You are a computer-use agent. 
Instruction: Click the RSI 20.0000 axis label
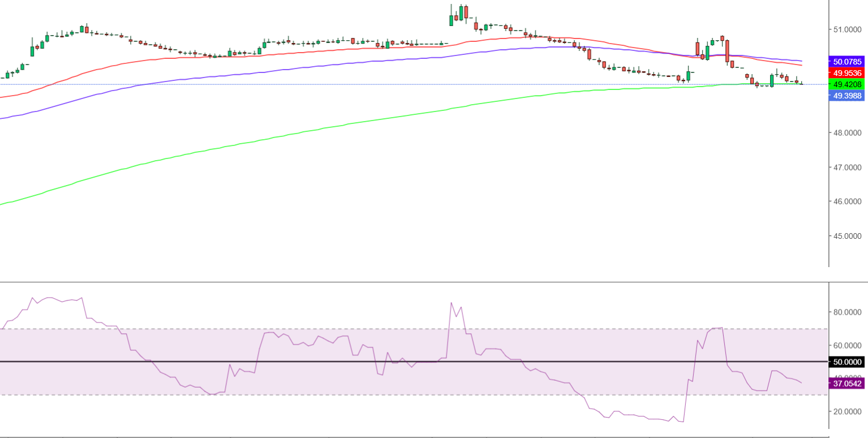(x=847, y=411)
